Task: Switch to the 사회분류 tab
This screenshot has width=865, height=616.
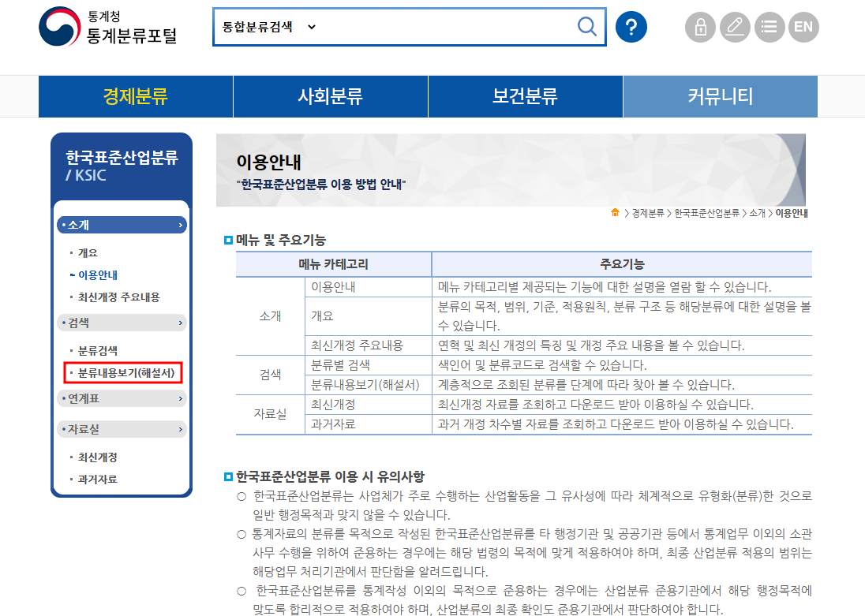Action: tap(330, 95)
